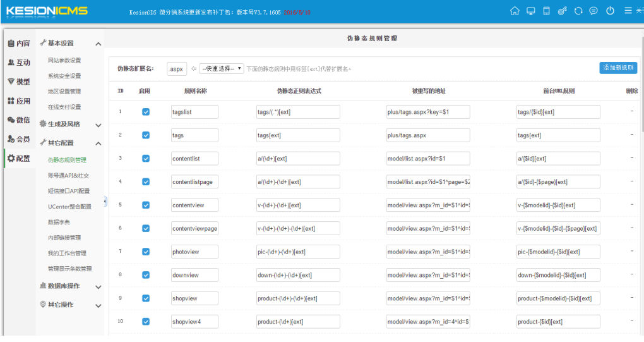The image size is (644, 342).
Task: Click the key password icon
Action: [x=562, y=11]
